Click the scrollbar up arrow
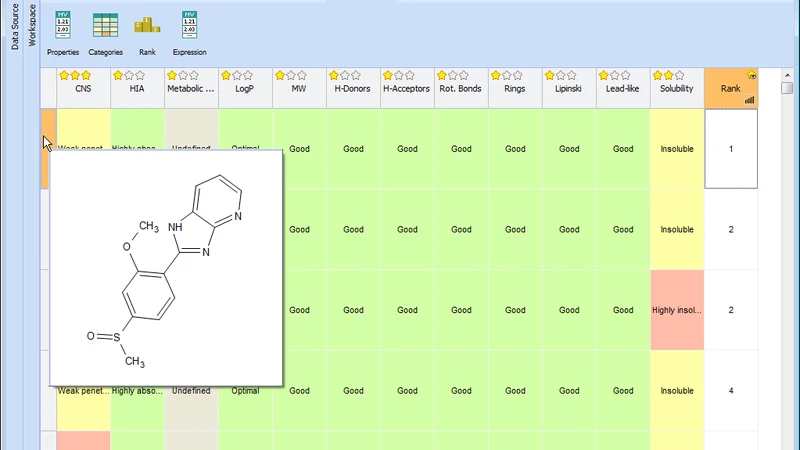The height and width of the screenshot is (450, 800). [x=787, y=75]
